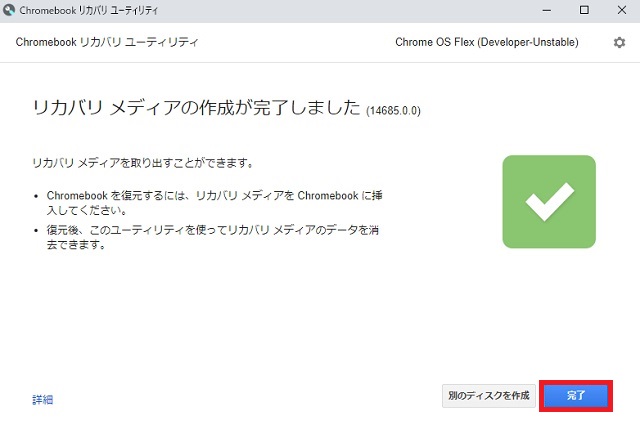Select the Chrome OS Flex (Developer-Unstable) label

[x=487, y=42]
